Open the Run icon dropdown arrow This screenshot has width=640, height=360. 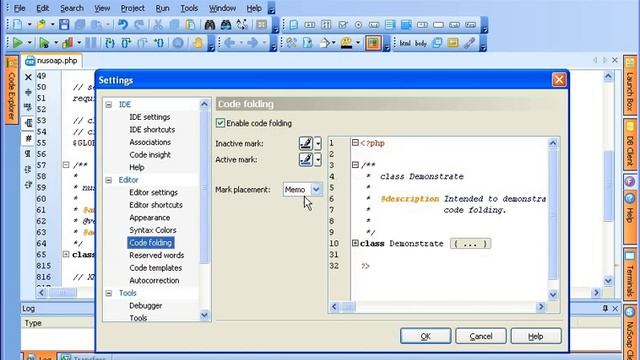point(29,43)
